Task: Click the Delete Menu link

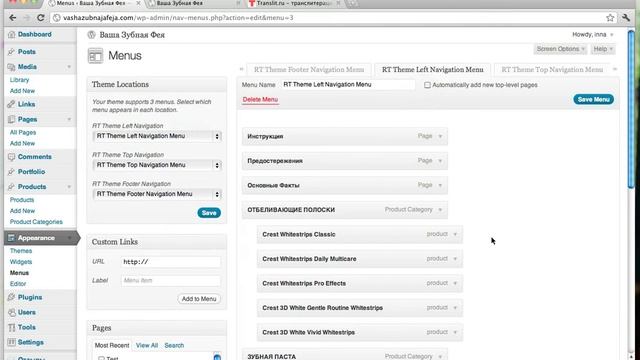Action: coord(260,100)
